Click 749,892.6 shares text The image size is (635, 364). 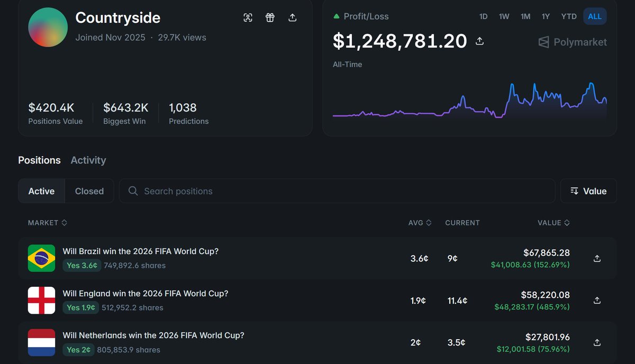[135, 266]
